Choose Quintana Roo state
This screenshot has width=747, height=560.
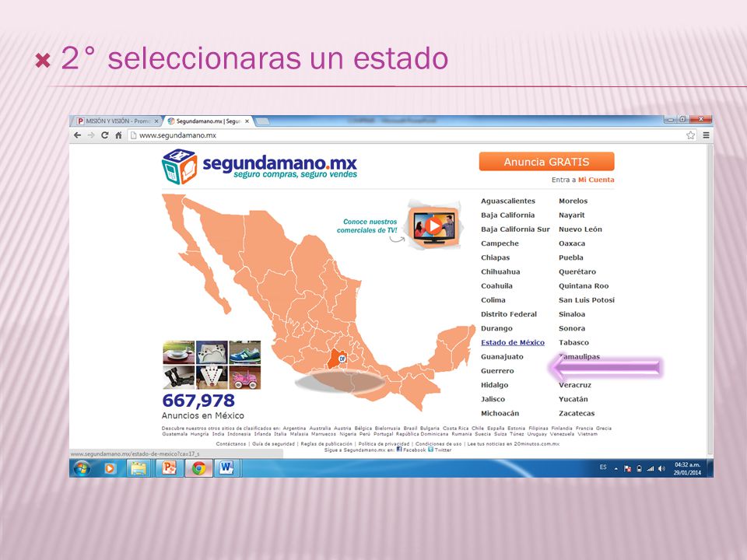pyautogui.click(x=584, y=286)
